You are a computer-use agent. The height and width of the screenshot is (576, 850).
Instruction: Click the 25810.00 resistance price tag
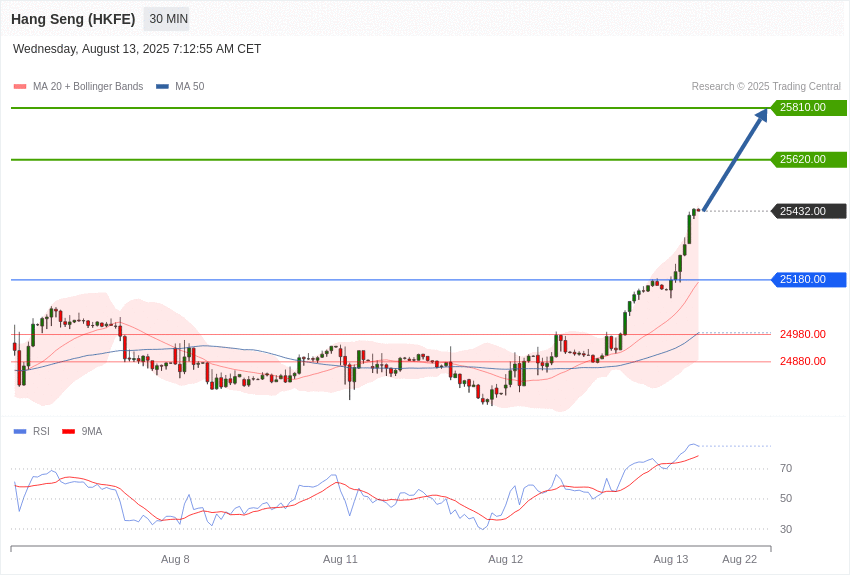(809, 107)
